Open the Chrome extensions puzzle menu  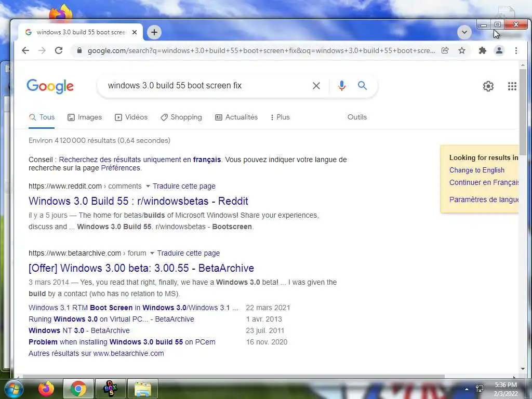pyautogui.click(x=482, y=50)
